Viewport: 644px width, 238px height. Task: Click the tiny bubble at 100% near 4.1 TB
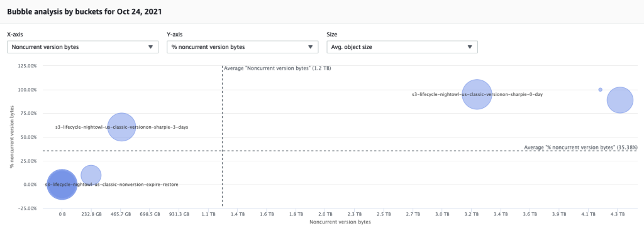[601, 89]
